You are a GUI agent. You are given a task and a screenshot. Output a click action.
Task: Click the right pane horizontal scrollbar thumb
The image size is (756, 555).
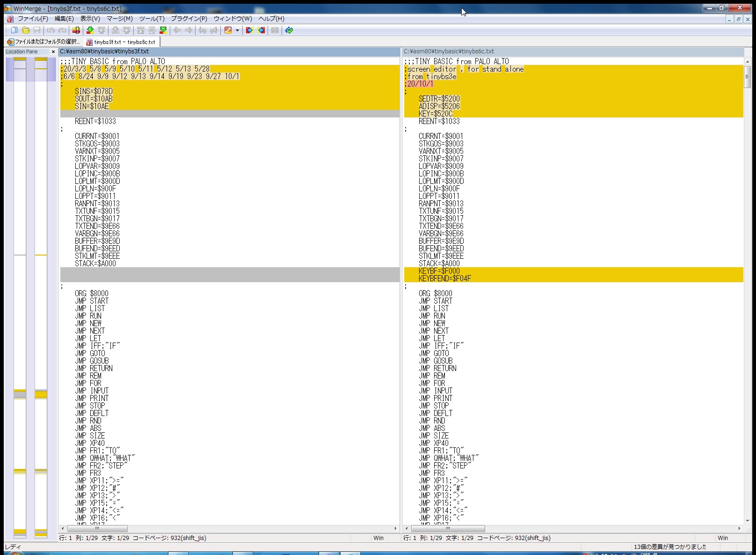tap(448, 528)
